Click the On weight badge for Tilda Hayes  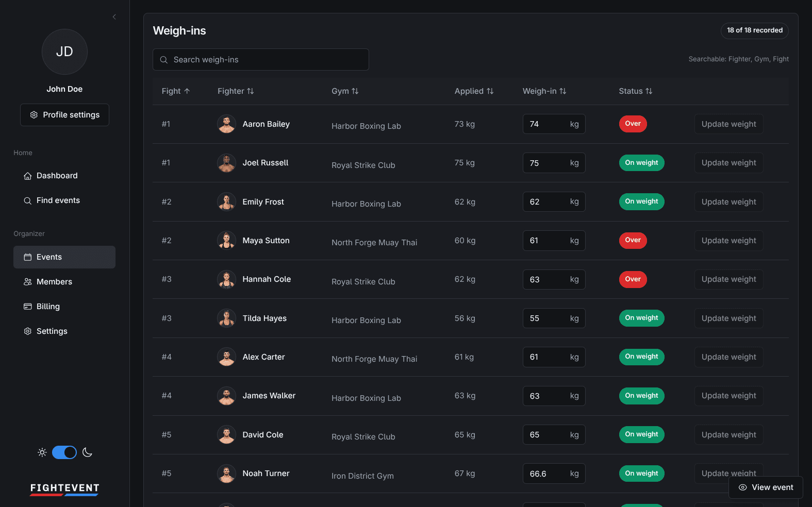[641, 318]
